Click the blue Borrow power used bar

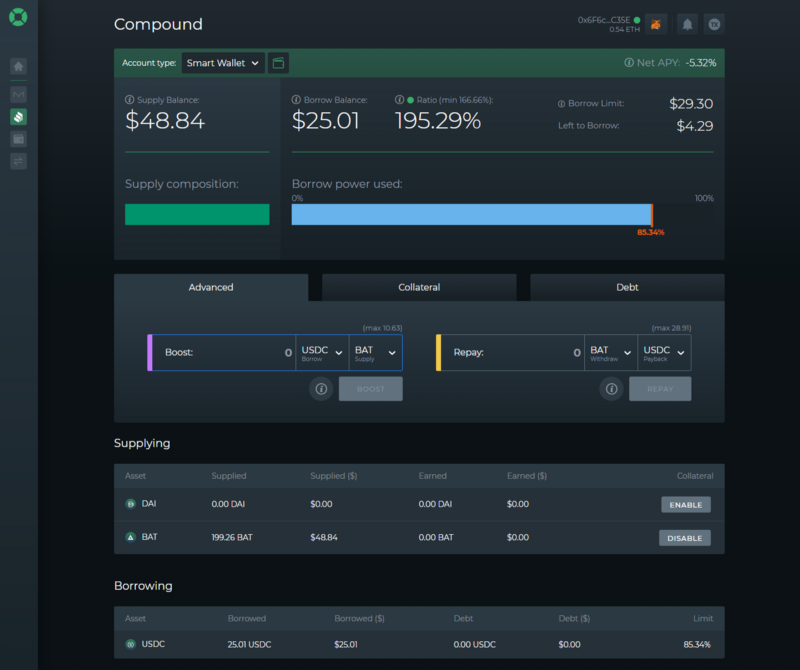[x=471, y=214]
